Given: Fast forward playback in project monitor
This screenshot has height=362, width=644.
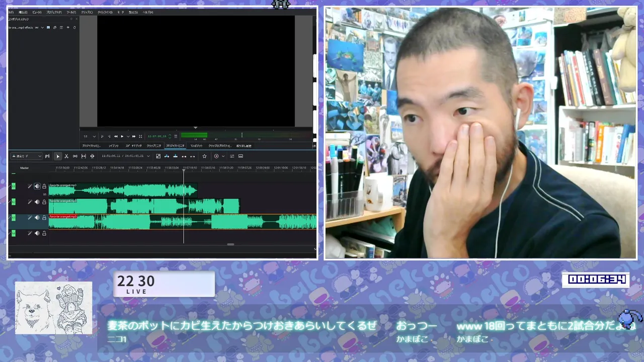Looking at the screenshot, I should [x=134, y=136].
